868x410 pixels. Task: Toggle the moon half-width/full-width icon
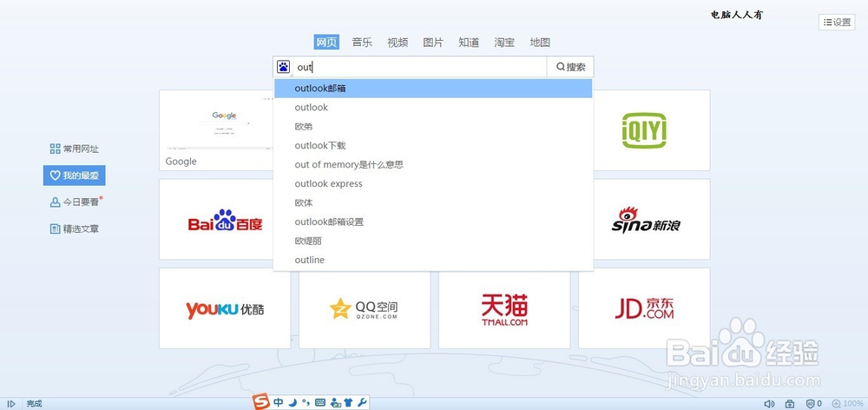[x=293, y=403]
